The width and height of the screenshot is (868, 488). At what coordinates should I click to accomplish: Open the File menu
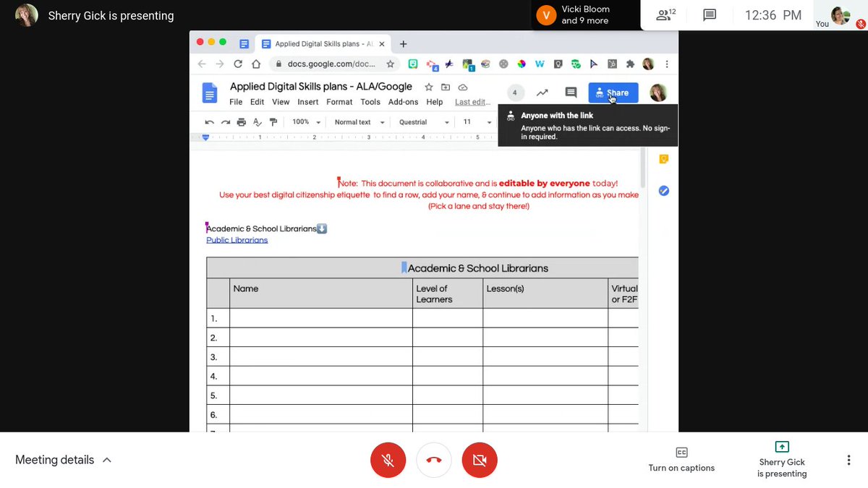tap(236, 102)
